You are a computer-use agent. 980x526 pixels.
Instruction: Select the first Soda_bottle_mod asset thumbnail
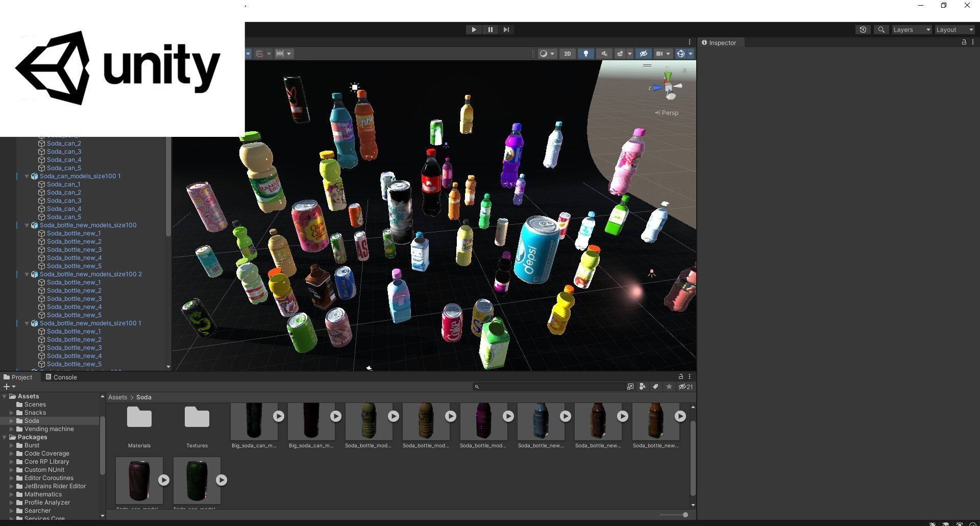tap(369, 421)
